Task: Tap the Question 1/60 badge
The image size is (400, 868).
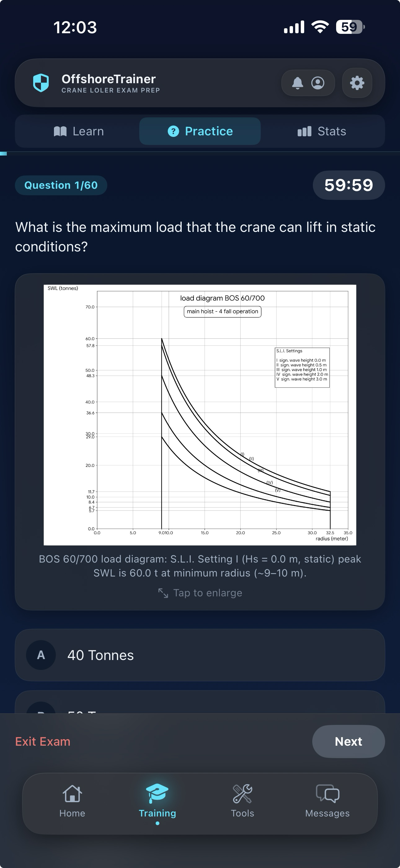Action: tap(61, 185)
